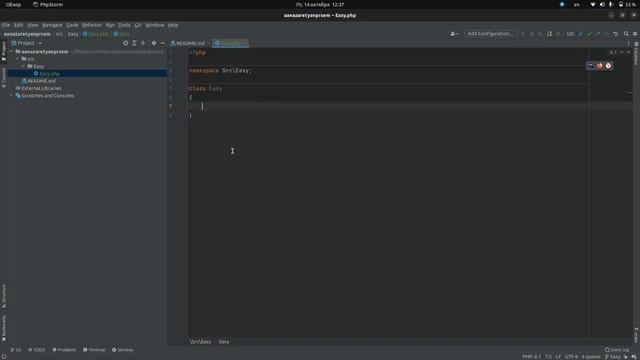
Task: Click the \Src\Easy breadcrumb below editor
Action: click(x=200, y=342)
